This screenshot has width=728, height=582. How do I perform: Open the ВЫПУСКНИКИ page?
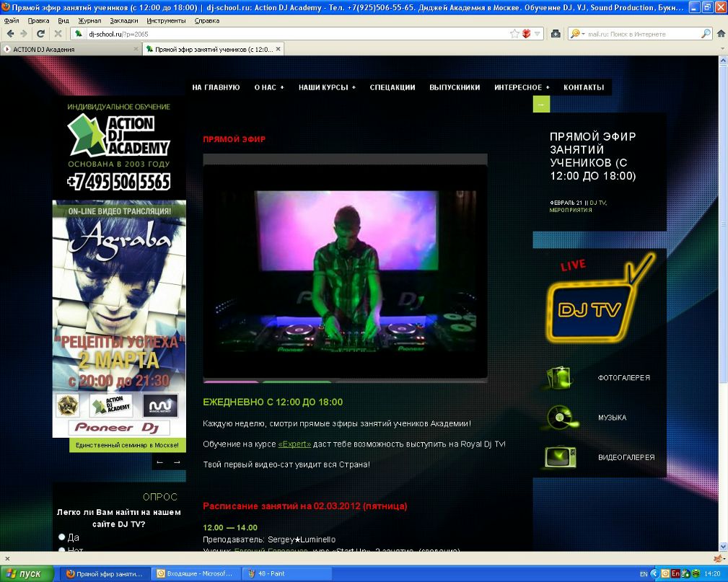pos(455,87)
